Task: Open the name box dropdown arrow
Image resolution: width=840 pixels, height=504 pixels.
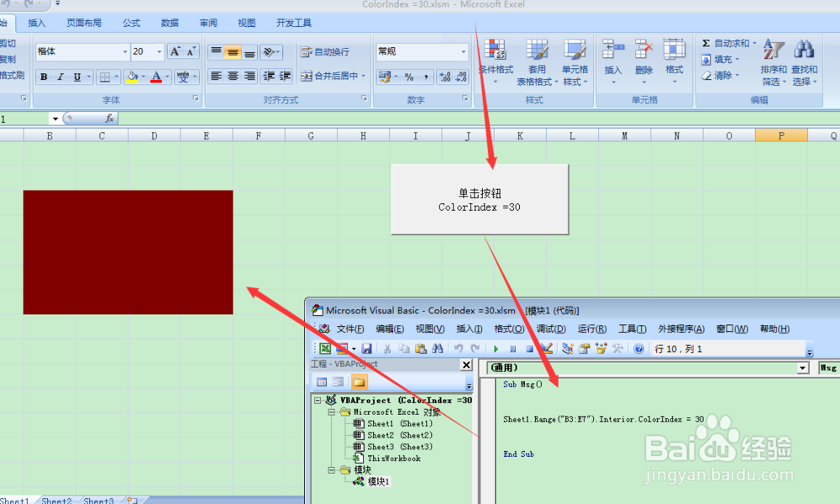Action: point(55,119)
